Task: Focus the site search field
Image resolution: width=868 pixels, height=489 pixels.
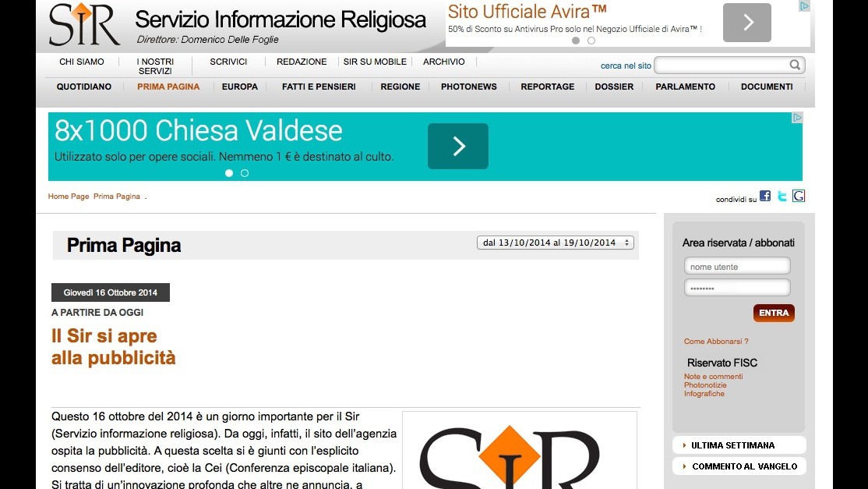Action: pos(721,66)
